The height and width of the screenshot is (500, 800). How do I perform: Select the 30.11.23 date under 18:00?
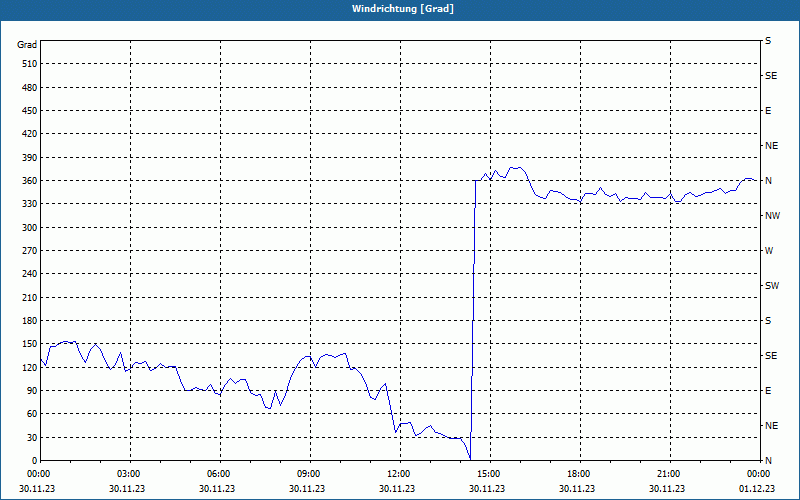(577, 488)
